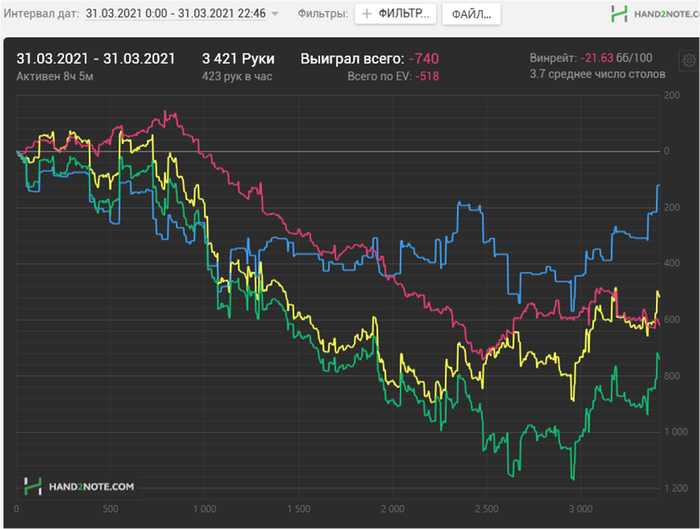Click the 3 421 Руки hand count
Screen dimensions: 700x529
[238, 58]
